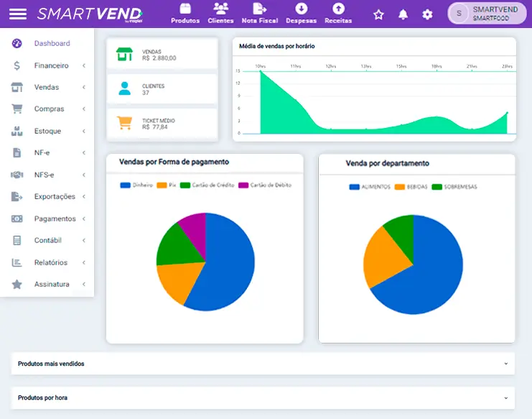Click the Exportações export icon
The height and width of the screenshot is (419, 532).
click(x=17, y=197)
